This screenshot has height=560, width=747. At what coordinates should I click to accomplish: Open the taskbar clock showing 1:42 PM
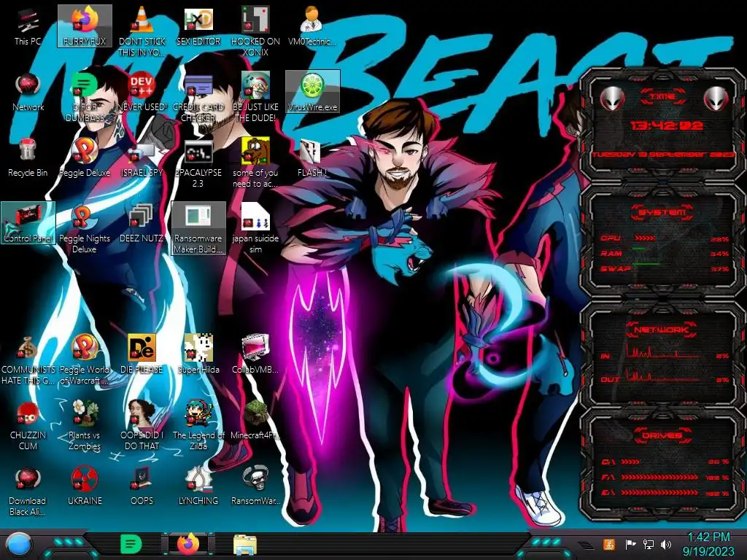pos(708,544)
